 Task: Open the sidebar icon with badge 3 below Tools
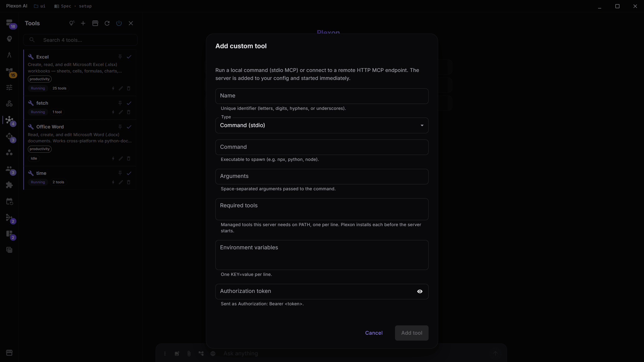click(10, 136)
